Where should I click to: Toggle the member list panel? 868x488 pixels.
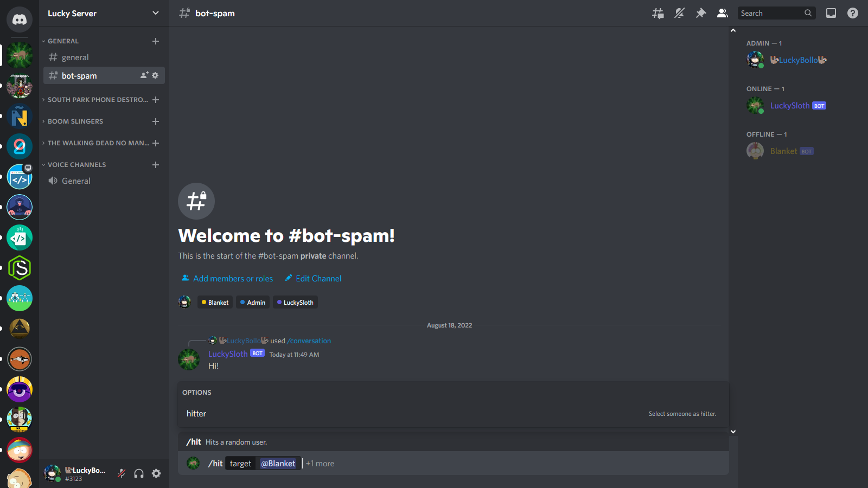click(x=723, y=13)
